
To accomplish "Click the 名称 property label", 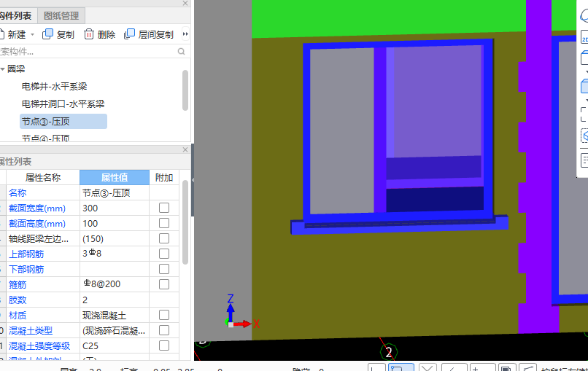I will click(18, 193).
